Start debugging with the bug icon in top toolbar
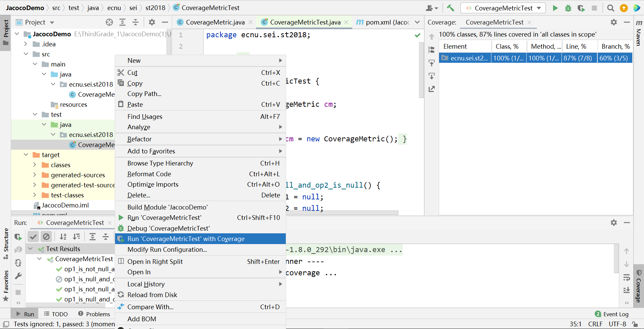Viewport: 644px width, 329px height. click(x=568, y=8)
